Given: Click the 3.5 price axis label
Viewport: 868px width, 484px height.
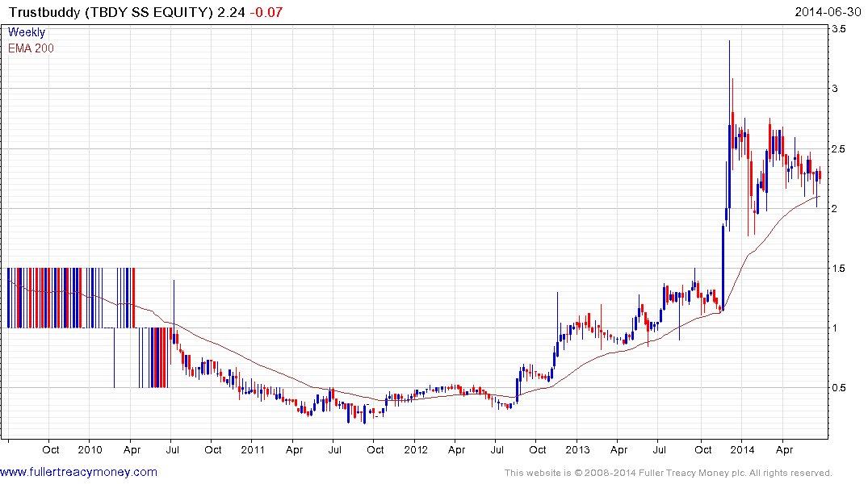Looking at the screenshot, I should [x=839, y=29].
